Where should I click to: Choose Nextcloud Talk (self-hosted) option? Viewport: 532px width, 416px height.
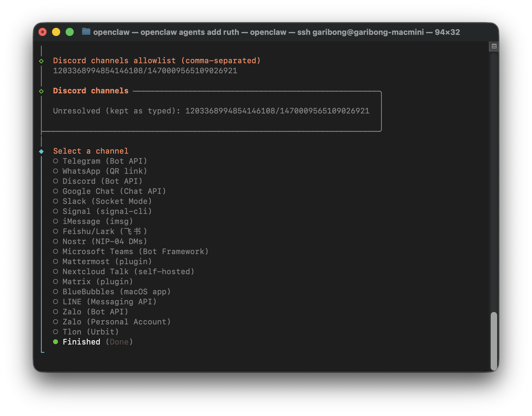pyautogui.click(x=124, y=272)
